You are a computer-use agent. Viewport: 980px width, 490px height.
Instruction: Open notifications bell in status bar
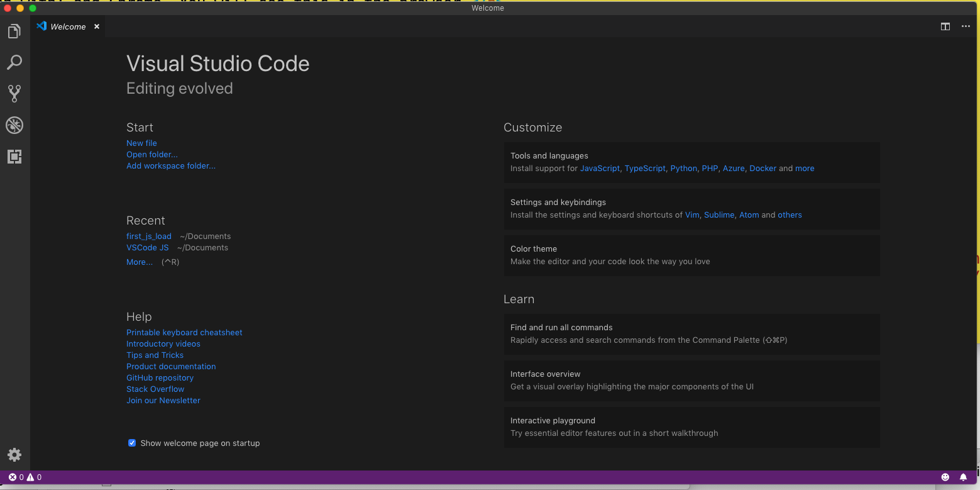click(x=963, y=477)
